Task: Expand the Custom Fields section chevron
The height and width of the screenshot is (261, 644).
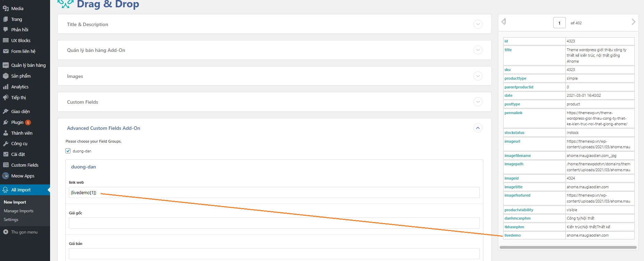Action: tap(478, 102)
